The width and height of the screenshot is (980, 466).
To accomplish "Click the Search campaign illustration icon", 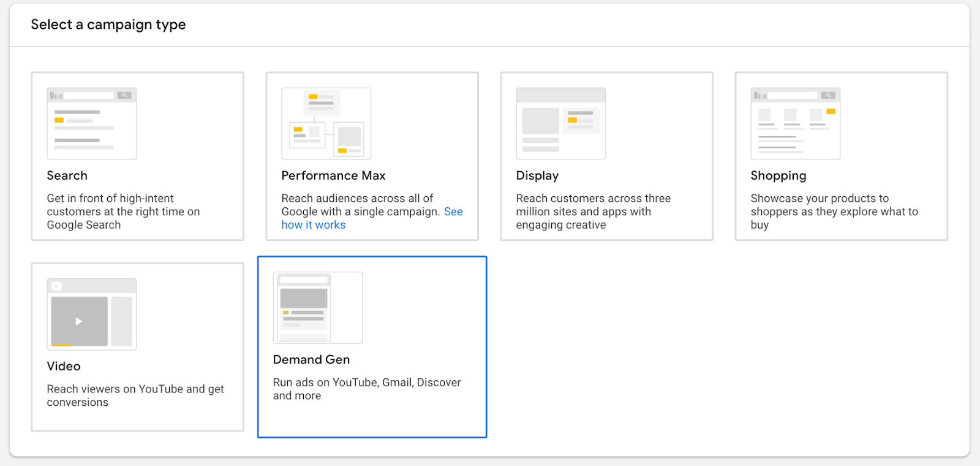I will tap(92, 123).
